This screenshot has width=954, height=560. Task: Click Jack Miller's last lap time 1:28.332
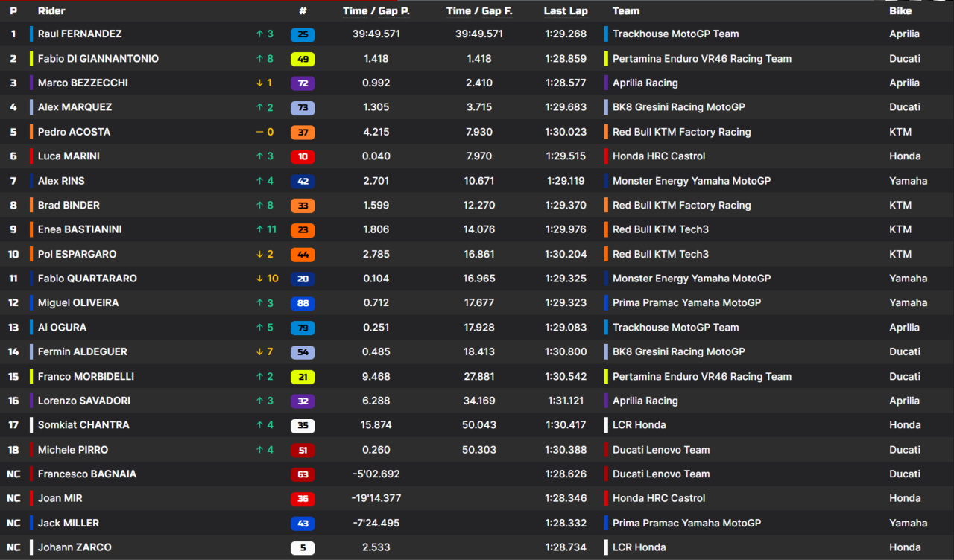[565, 524]
